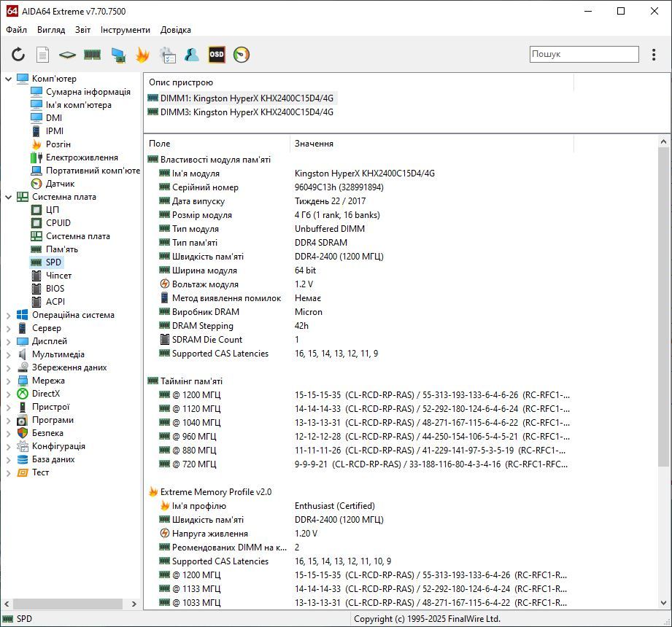
Task: Open the three-dot options menu
Action: coord(654,55)
